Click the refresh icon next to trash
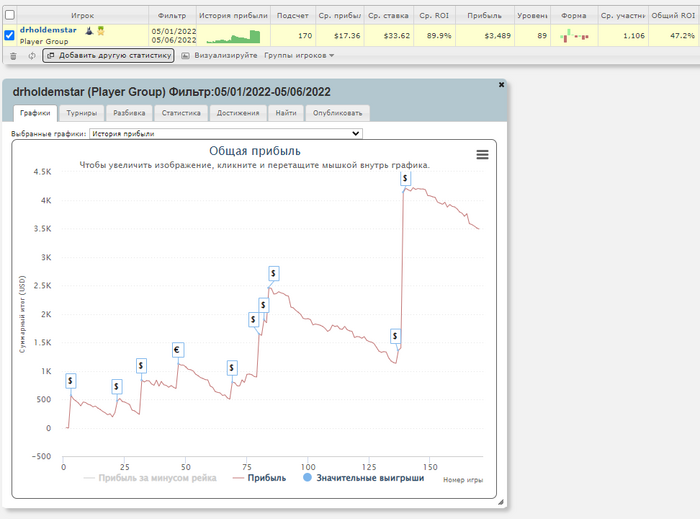700x519 pixels. 31,56
